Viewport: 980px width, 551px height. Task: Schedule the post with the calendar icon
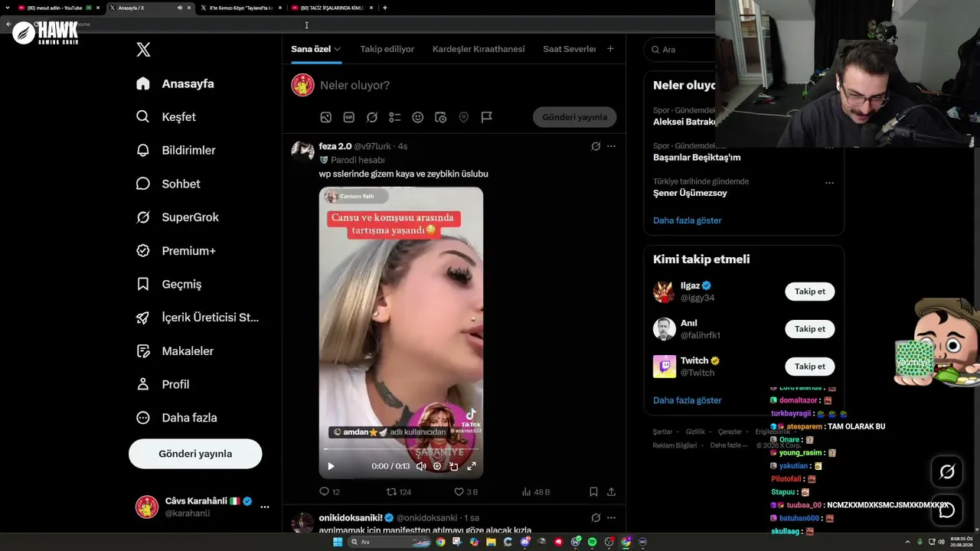(441, 117)
